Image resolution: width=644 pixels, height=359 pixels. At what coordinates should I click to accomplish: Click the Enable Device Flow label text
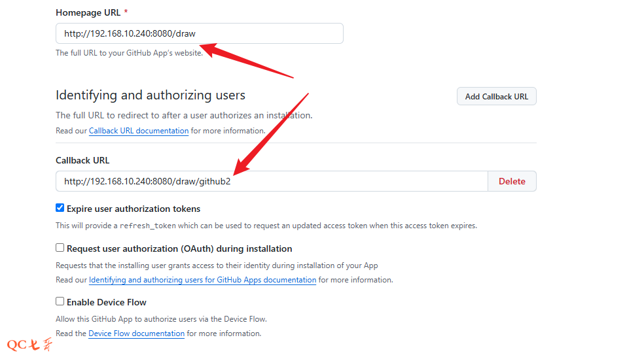pos(106,302)
